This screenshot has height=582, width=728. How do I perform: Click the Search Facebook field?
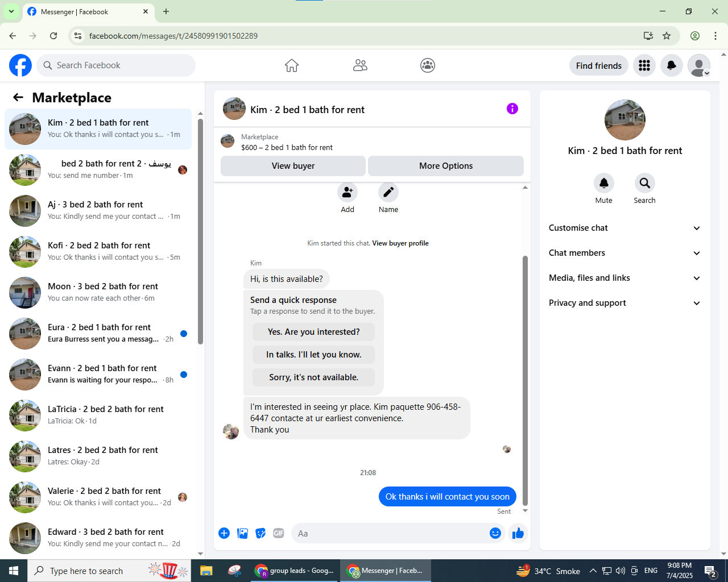[x=116, y=65]
